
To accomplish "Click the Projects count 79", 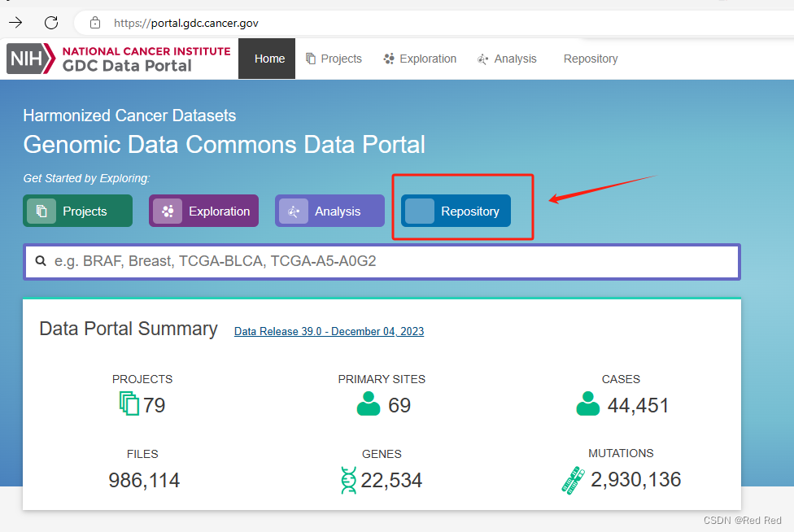I will [154, 405].
